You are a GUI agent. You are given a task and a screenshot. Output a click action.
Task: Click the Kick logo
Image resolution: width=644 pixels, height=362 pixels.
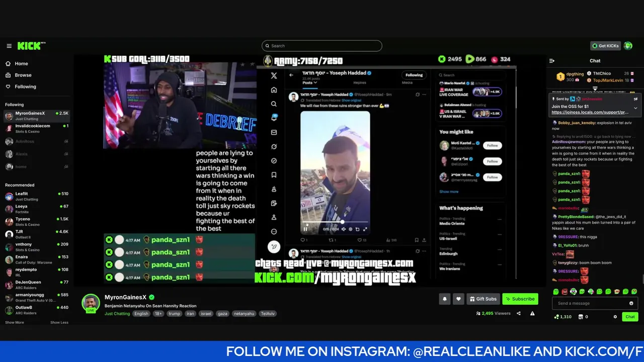(30, 46)
